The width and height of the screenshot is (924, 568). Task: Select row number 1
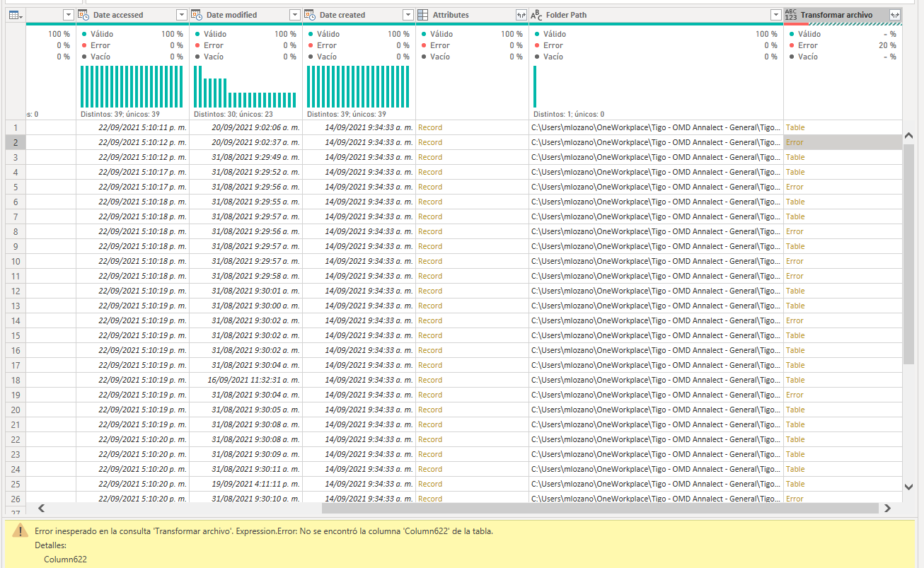click(x=16, y=127)
